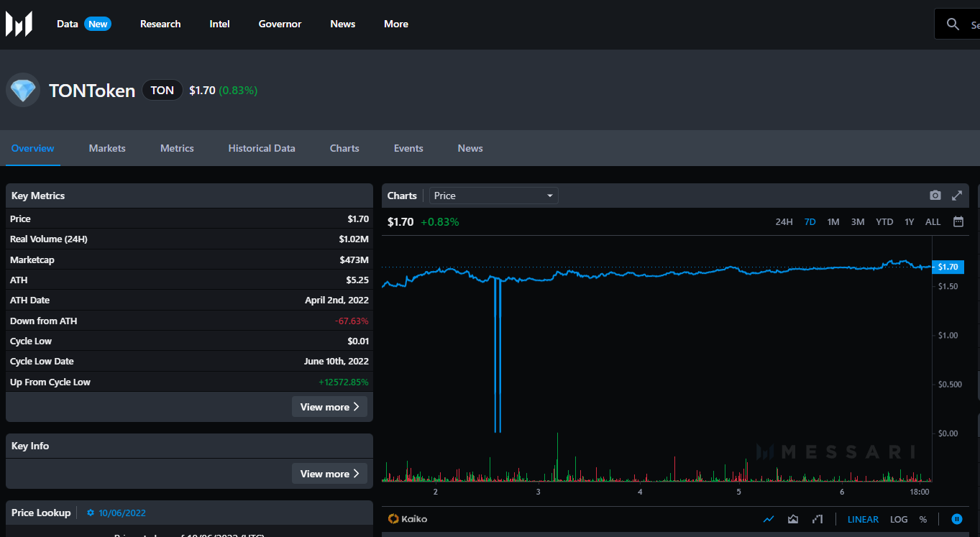Click the search magnifier icon
Screen dimensions: 980x537
[953, 24]
